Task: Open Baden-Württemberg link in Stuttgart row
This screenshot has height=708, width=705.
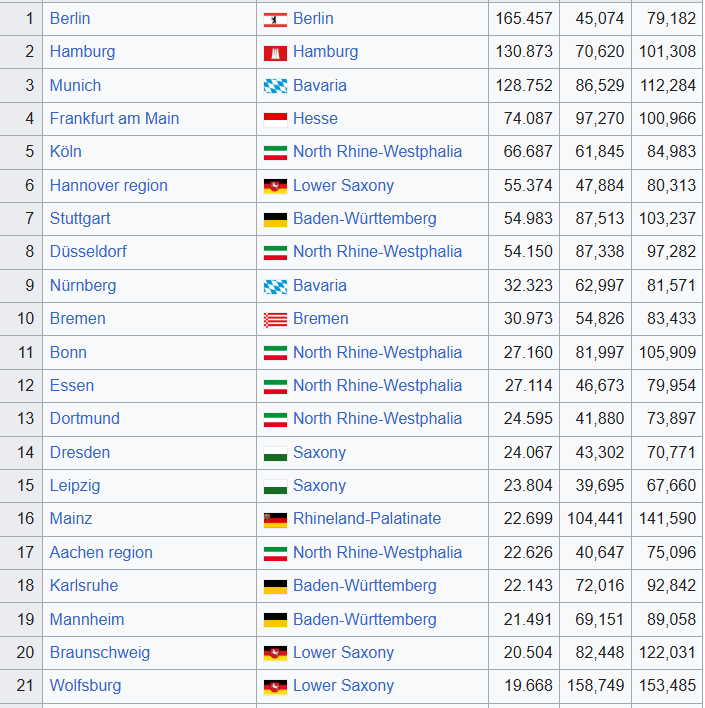Action: tap(365, 219)
